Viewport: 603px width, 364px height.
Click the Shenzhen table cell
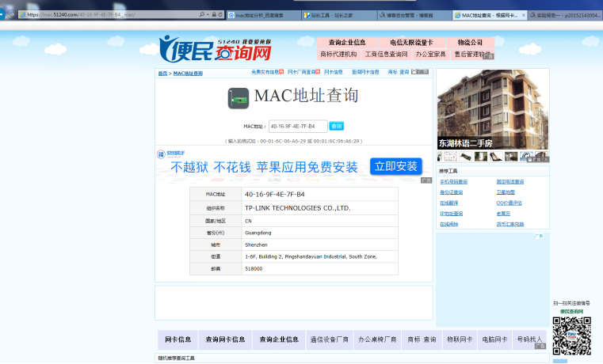319,245
